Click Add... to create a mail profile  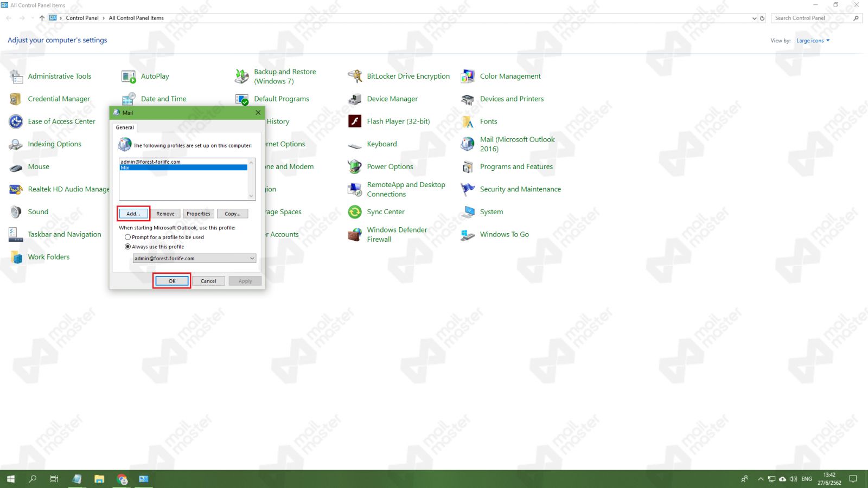[x=133, y=214]
